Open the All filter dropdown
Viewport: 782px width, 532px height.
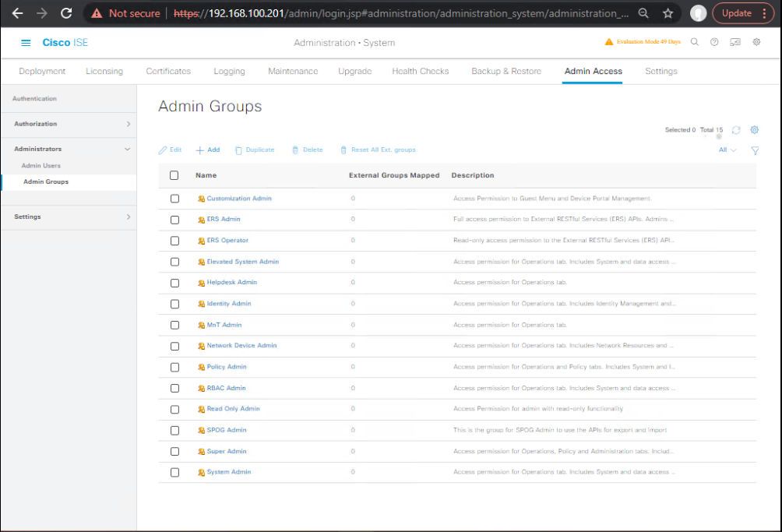click(727, 150)
